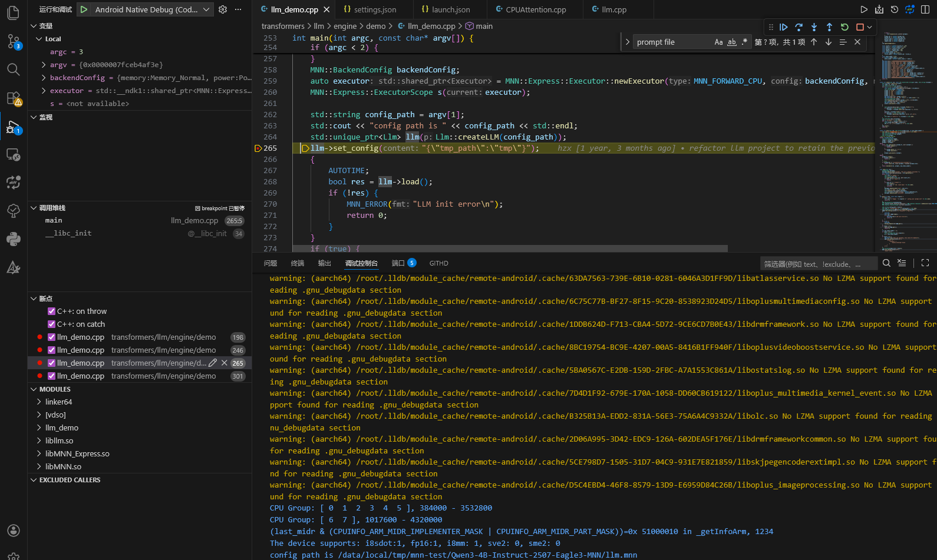This screenshot has width=937, height=560.
Task: Expand the argv variable
Action: tap(44, 65)
